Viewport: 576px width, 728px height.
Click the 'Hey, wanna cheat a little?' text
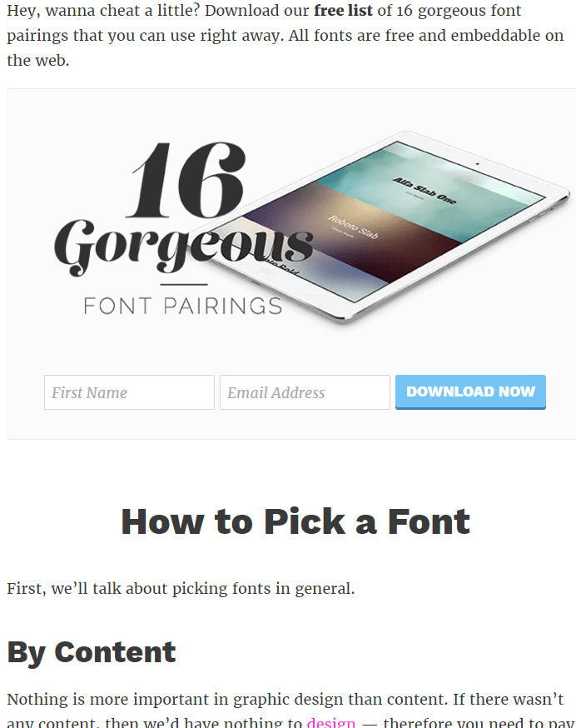pyautogui.click(x=103, y=10)
